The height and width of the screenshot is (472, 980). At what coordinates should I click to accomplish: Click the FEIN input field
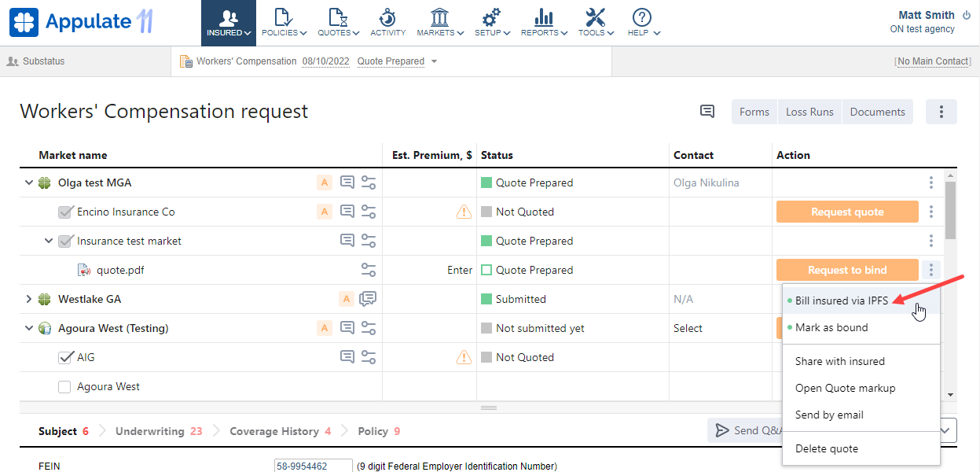[313, 466]
